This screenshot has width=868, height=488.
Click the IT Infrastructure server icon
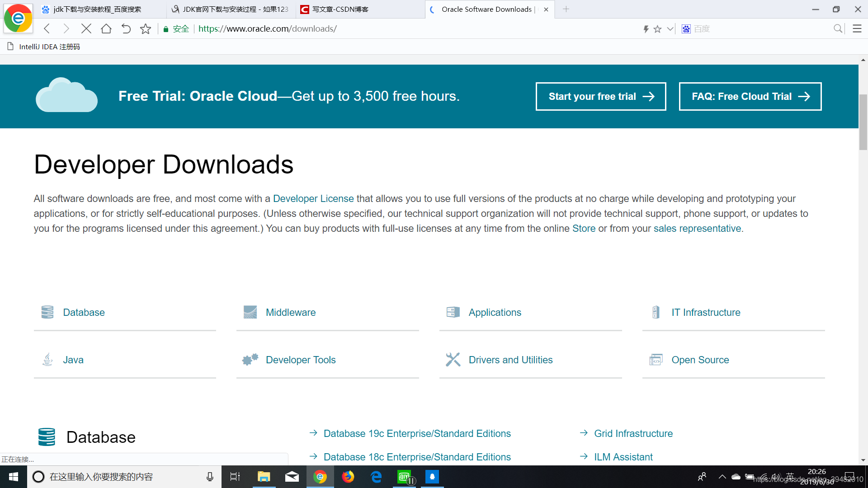pos(656,312)
